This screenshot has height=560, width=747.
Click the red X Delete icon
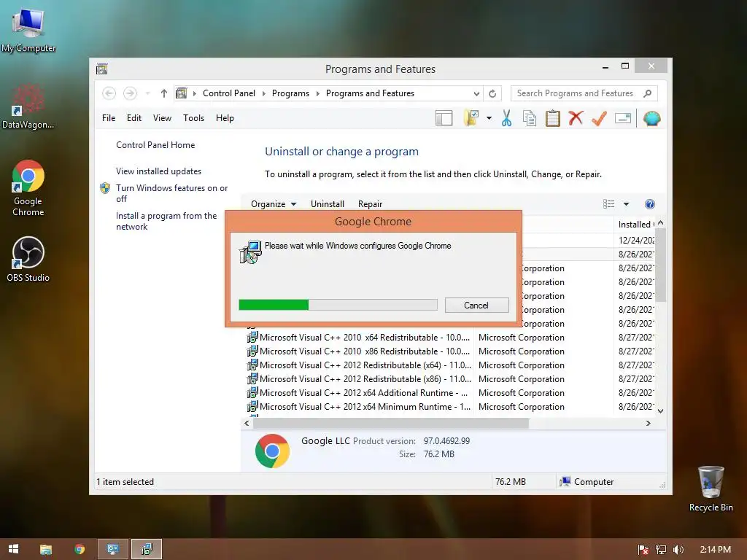coord(576,118)
